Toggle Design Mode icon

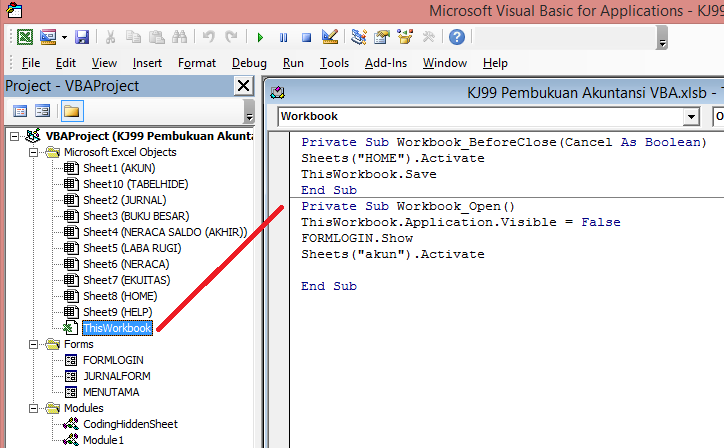point(330,37)
